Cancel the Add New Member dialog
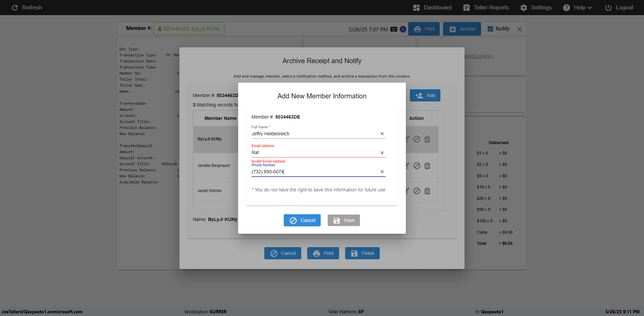 [x=302, y=220]
